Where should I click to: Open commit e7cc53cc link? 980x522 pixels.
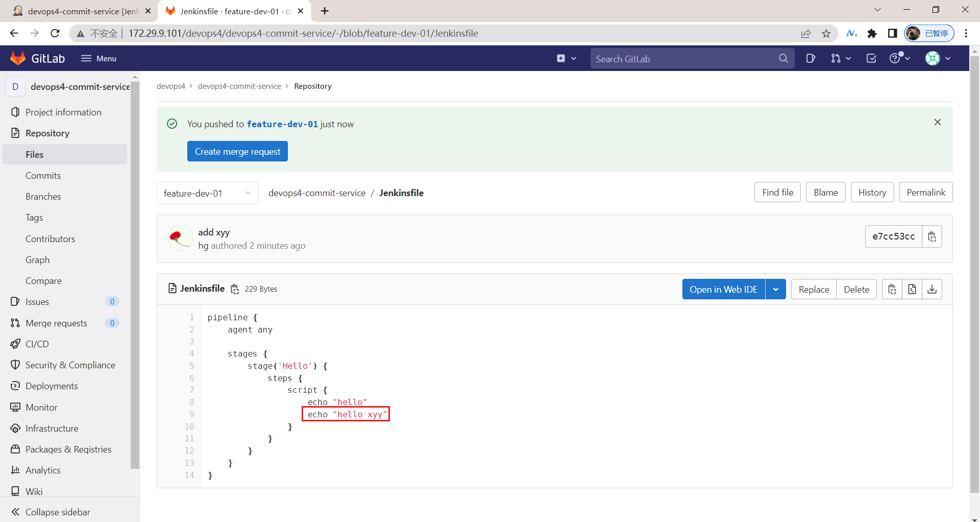pos(893,236)
